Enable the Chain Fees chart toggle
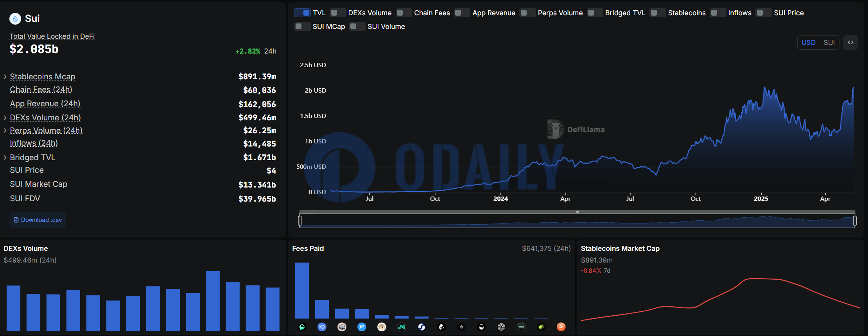 tap(404, 13)
